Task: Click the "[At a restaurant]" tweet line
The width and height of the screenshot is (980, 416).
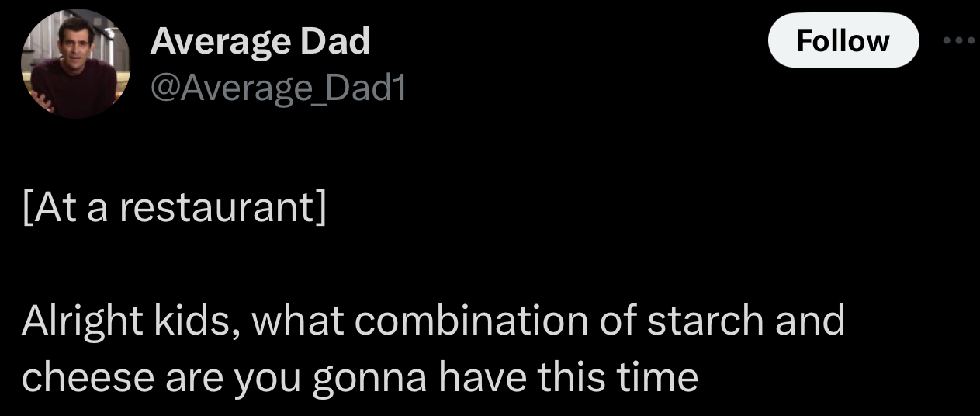Action: click(174, 209)
